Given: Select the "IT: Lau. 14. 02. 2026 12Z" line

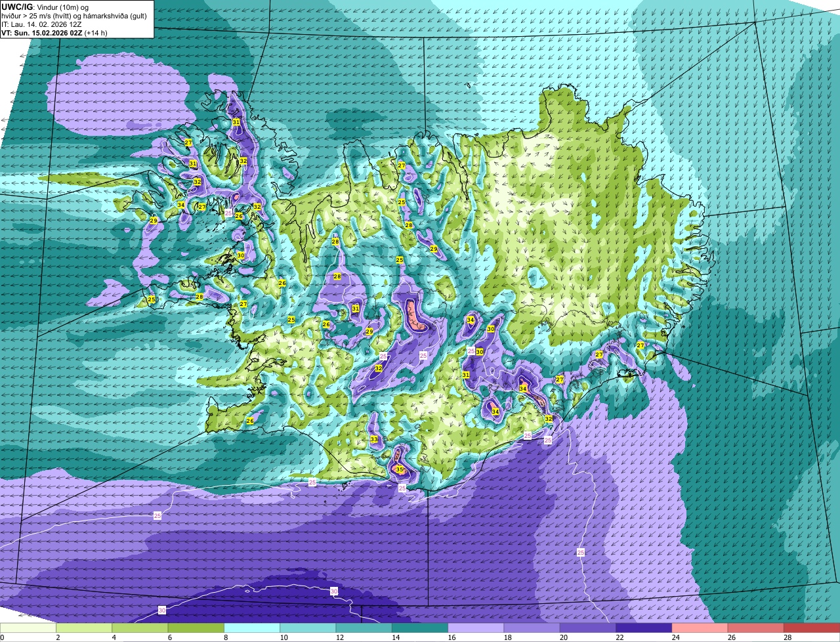Looking at the screenshot, I should 41,24.
